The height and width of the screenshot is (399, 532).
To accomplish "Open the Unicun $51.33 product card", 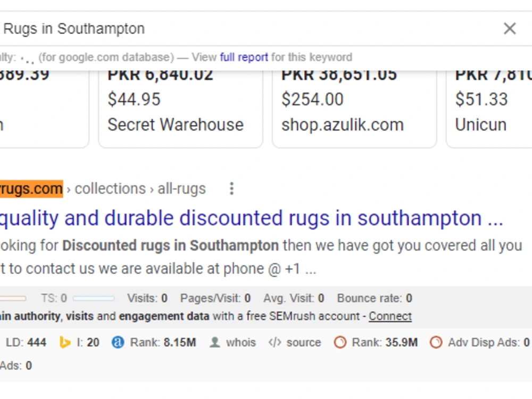I will click(489, 109).
